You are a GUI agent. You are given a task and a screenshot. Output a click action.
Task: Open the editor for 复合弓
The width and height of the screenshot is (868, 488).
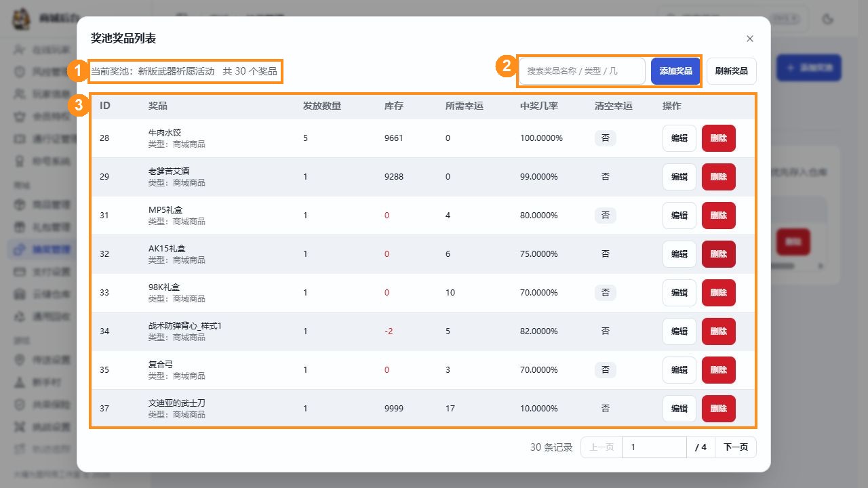coord(679,370)
